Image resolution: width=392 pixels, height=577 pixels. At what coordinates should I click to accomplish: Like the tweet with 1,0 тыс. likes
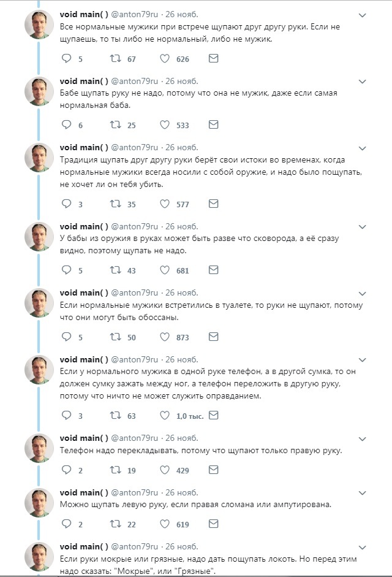(164, 415)
